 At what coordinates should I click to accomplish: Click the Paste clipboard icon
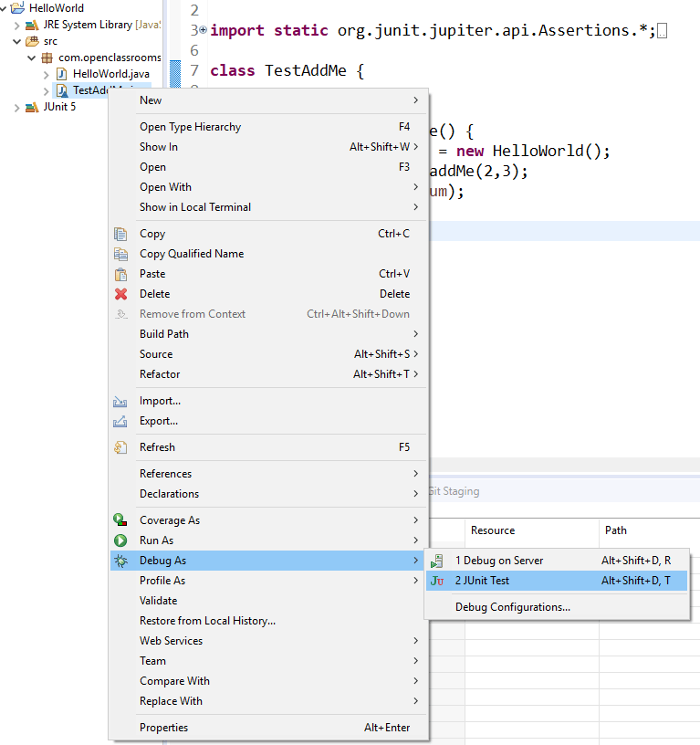coord(120,274)
